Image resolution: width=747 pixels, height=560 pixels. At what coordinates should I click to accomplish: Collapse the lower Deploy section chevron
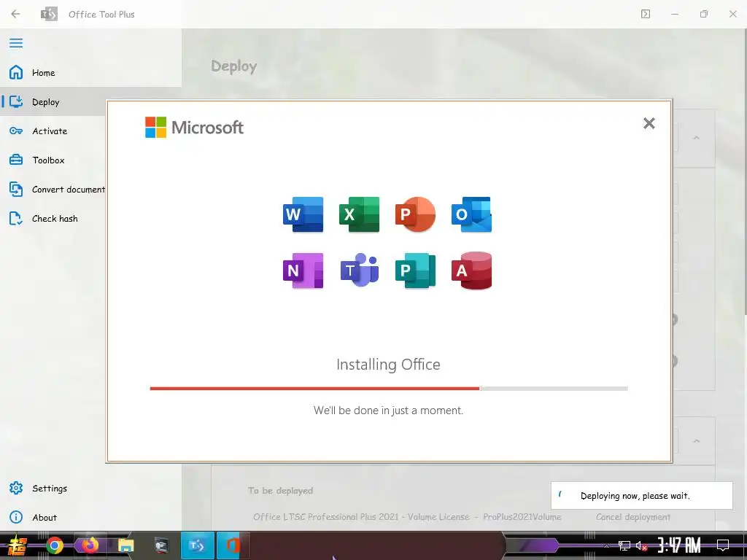(696, 441)
